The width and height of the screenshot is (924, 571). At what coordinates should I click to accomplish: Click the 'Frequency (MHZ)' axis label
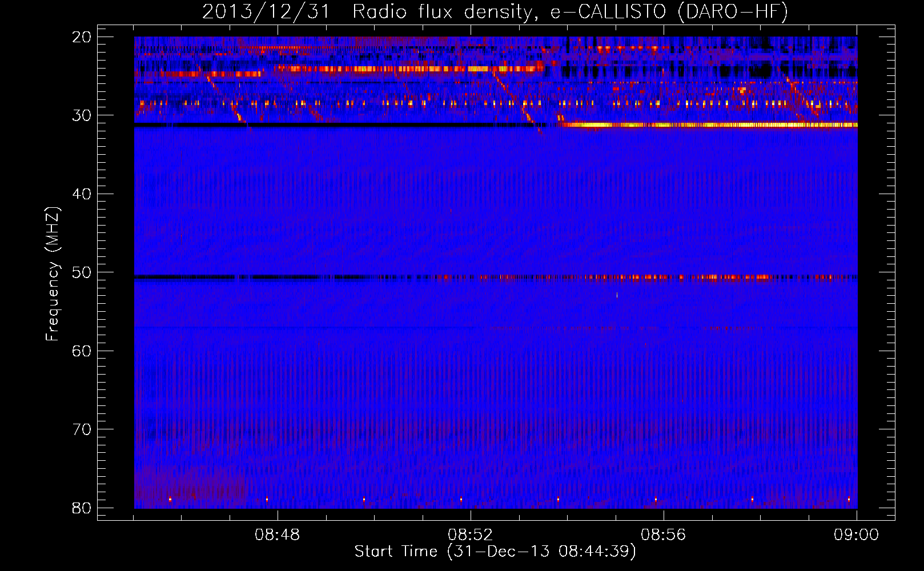pos(53,274)
